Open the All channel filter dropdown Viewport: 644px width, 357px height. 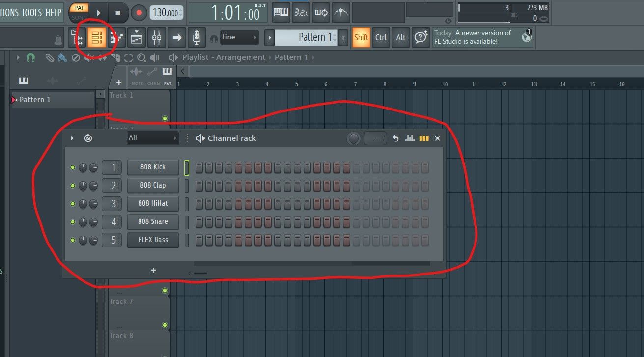[x=152, y=138]
